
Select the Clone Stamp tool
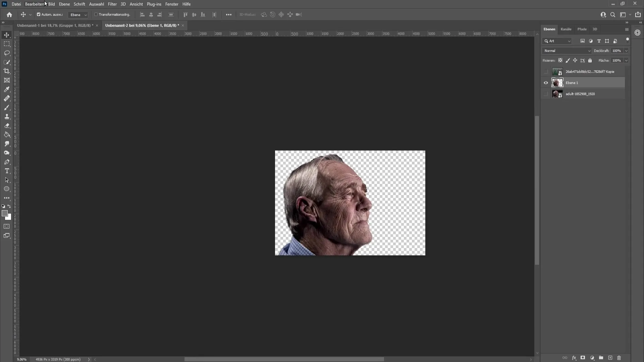click(7, 117)
